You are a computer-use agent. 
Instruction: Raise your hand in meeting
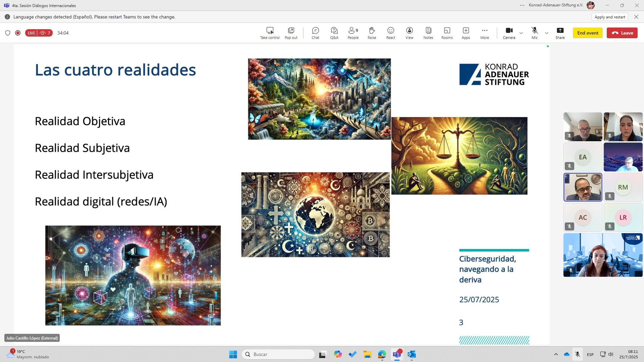coord(371,33)
